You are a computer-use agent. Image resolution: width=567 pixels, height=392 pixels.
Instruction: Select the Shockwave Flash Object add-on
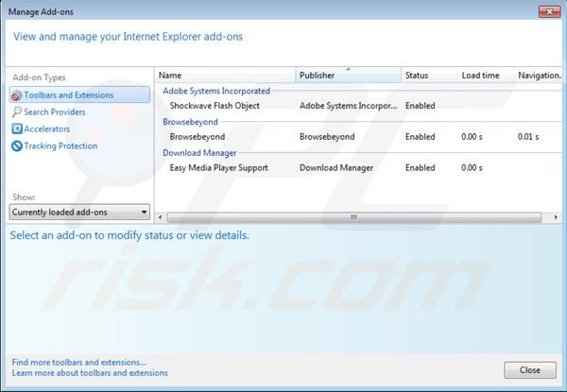coord(359,106)
